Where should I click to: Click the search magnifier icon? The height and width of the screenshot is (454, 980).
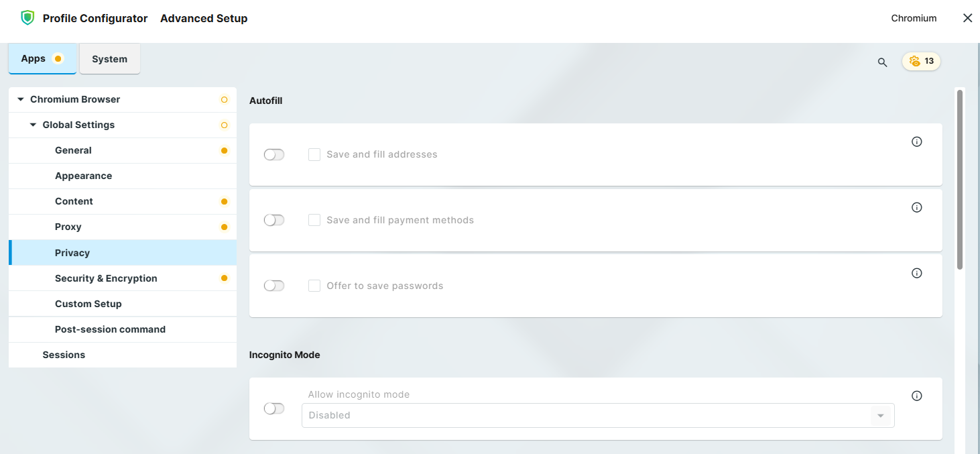click(882, 62)
